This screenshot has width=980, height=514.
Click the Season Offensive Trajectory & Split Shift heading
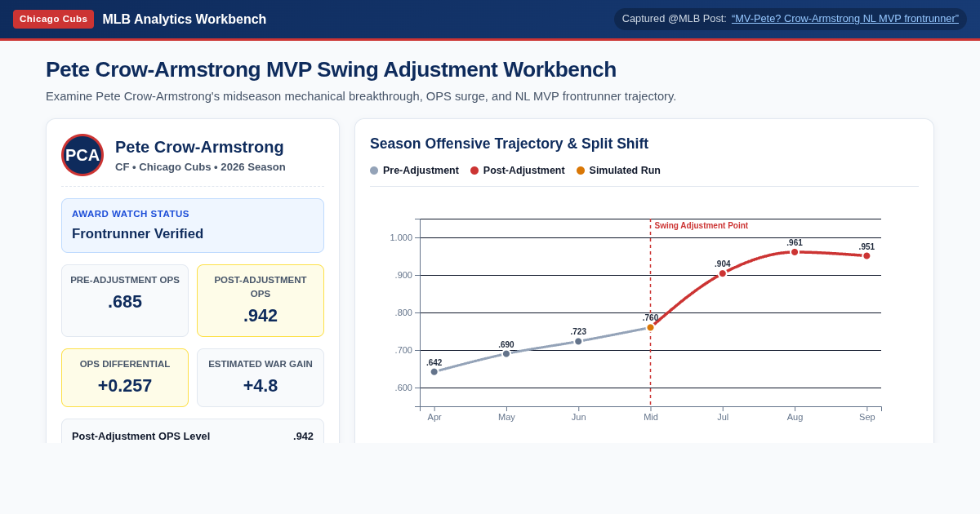click(509, 144)
